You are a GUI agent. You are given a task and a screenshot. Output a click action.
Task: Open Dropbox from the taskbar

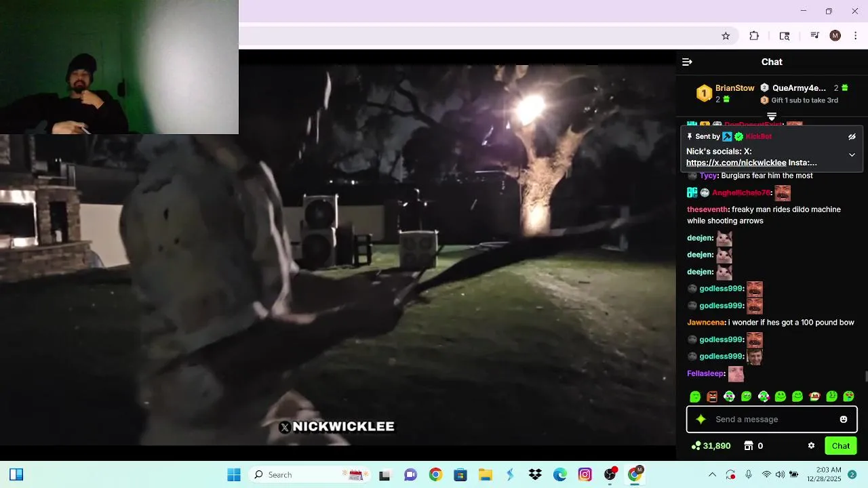click(535, 474)
